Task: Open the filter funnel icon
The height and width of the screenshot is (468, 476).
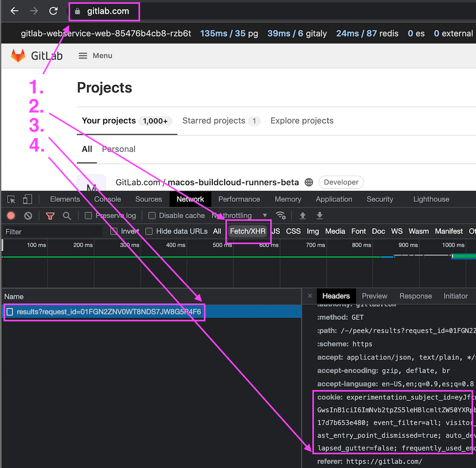Action: (x=50, y=215)
